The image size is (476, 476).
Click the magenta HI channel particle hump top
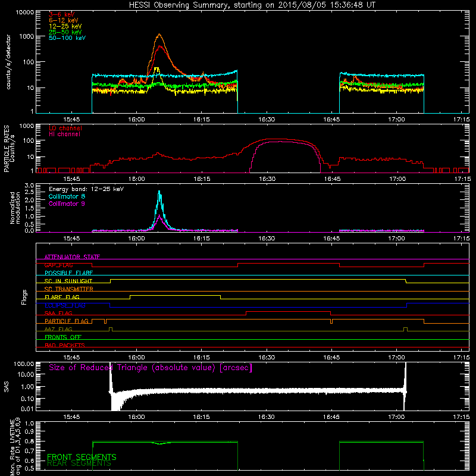tap(281, 142)
